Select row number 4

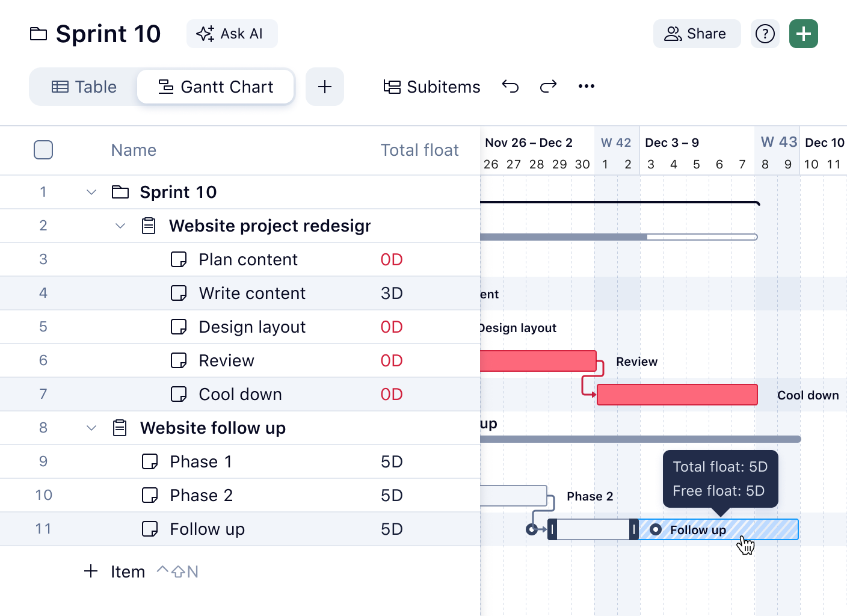pos(43,293)
